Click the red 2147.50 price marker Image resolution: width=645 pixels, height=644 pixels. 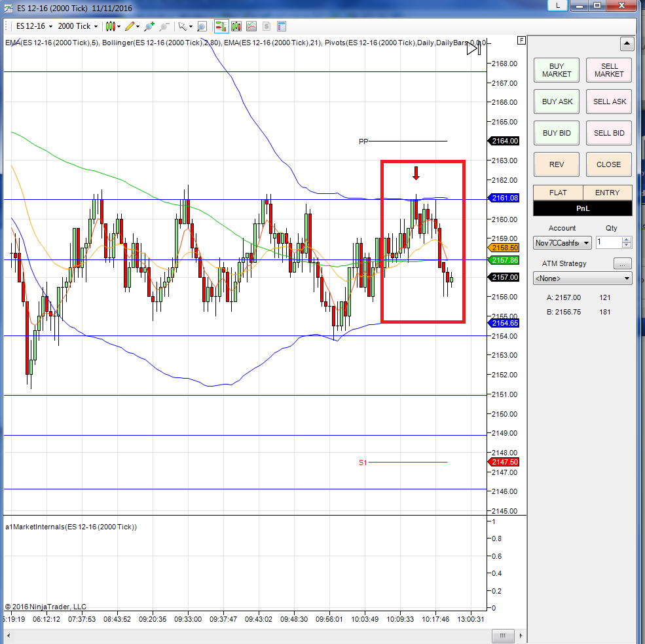504,462
